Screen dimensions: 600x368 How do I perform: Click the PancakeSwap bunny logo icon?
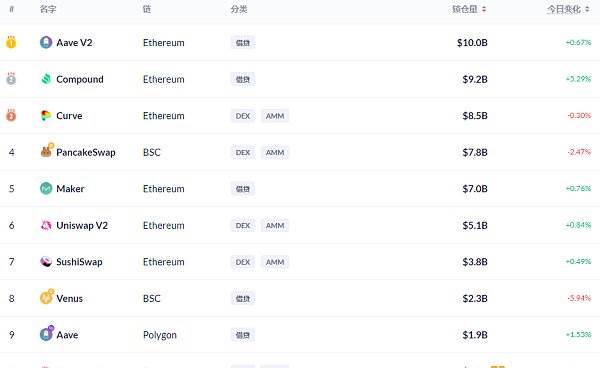(47, 150)
